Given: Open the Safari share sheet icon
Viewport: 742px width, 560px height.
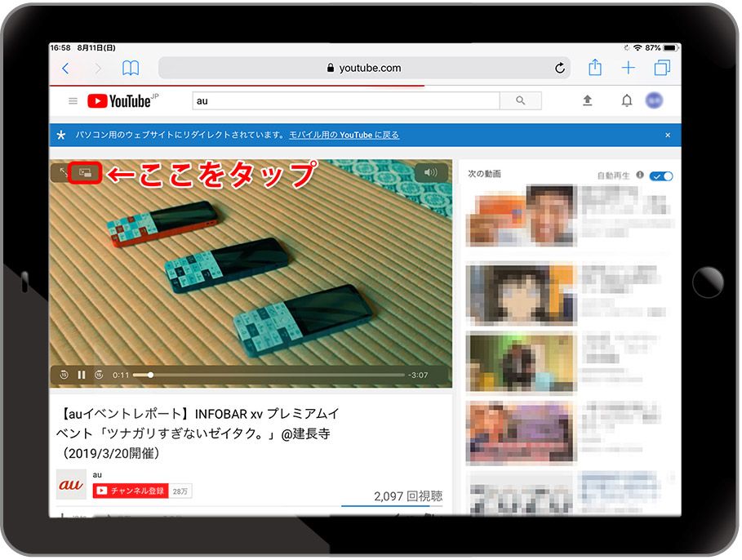Looking at the screenshot, I should click(x=595, y=67).
